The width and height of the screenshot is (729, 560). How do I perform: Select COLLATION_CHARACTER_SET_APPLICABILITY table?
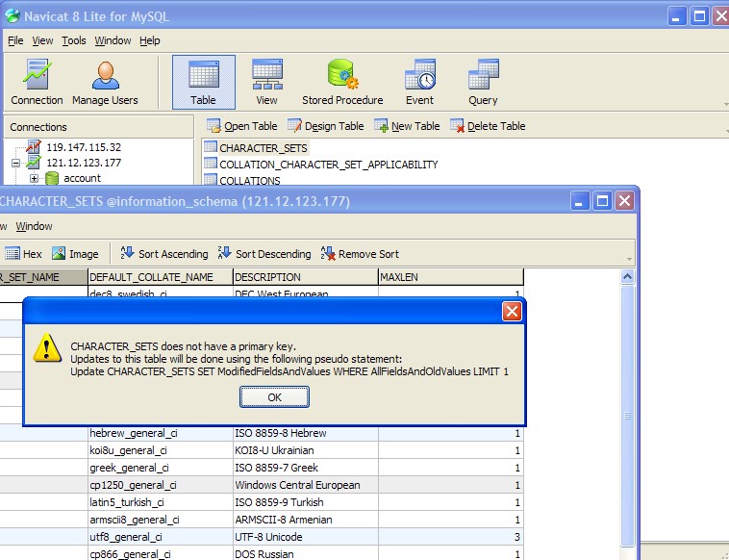328,165
